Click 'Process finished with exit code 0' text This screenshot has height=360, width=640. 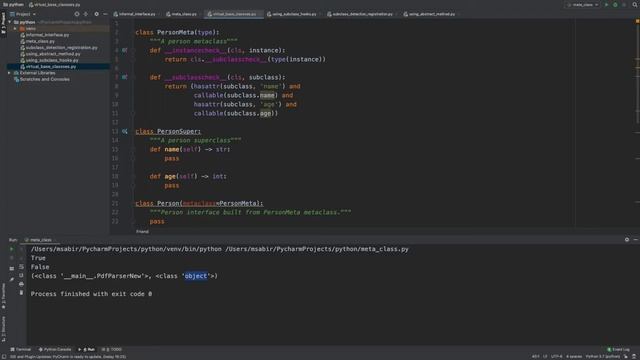[x=91, y=294]
